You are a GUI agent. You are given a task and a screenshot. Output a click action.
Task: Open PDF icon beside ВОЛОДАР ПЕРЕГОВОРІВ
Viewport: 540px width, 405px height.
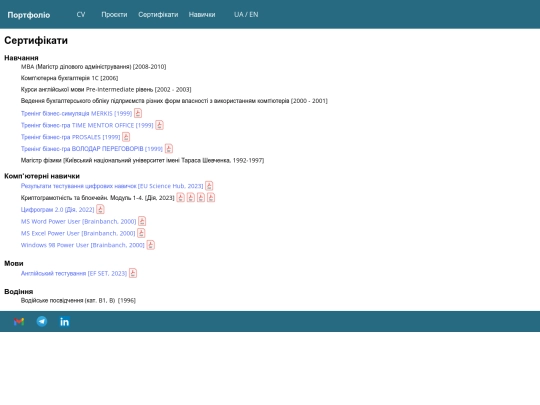coord(169,148)
